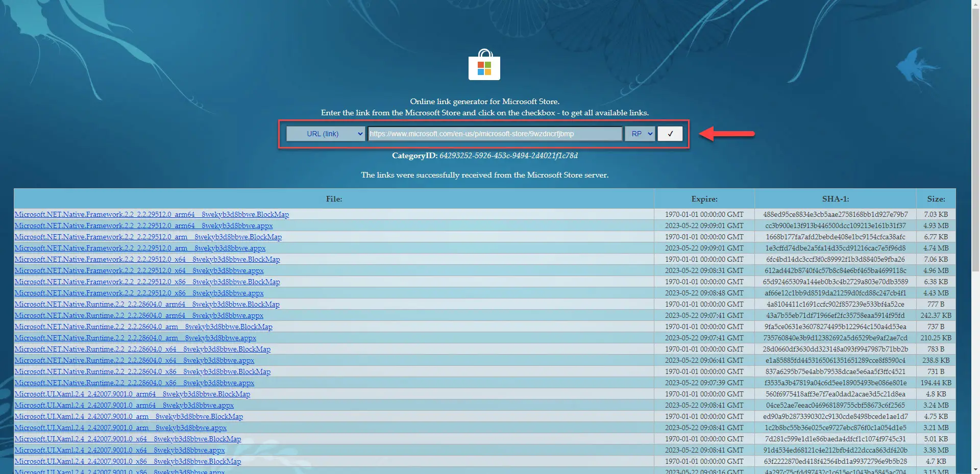Open the Runtime.2.2 arm BlockMap link
The height and width of the screenshot is (474, 980).
pos(143,327)
